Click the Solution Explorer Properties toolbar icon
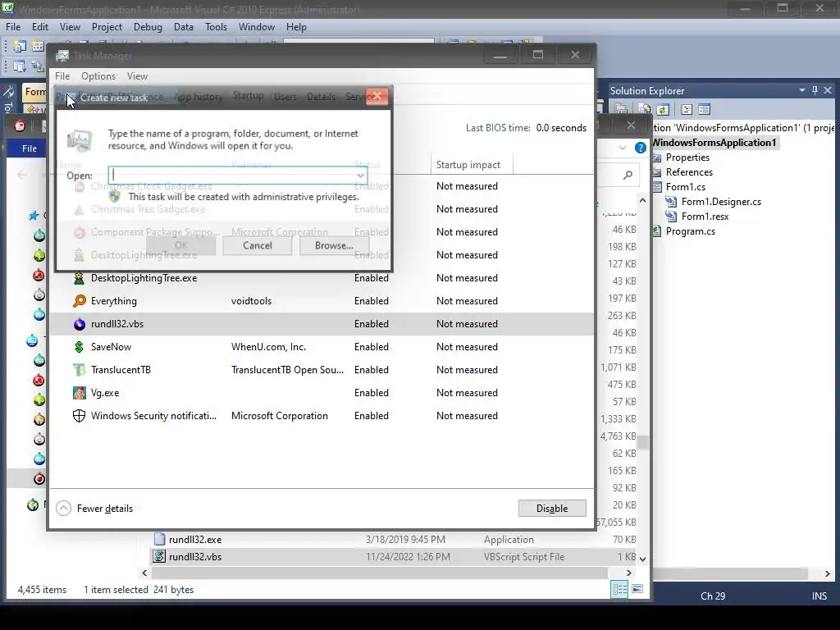Screen dimensions: 840x630 click(x=621, y=109)
